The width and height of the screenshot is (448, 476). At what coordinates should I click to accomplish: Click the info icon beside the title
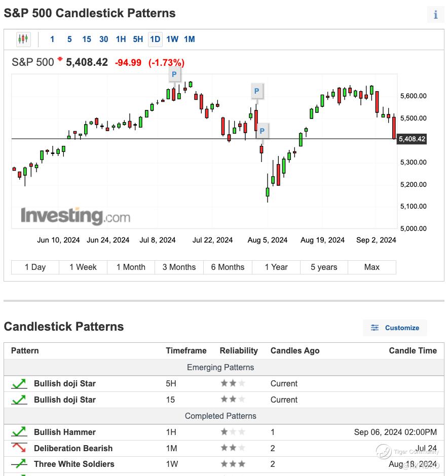[x=435, y=15]
